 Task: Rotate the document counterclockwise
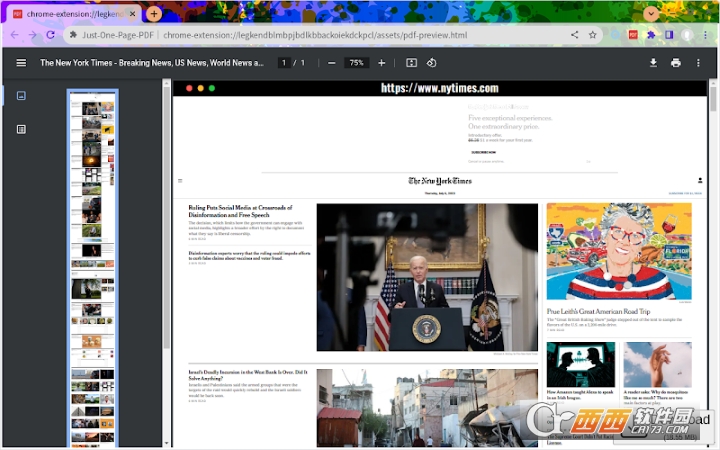coord(431,63)
